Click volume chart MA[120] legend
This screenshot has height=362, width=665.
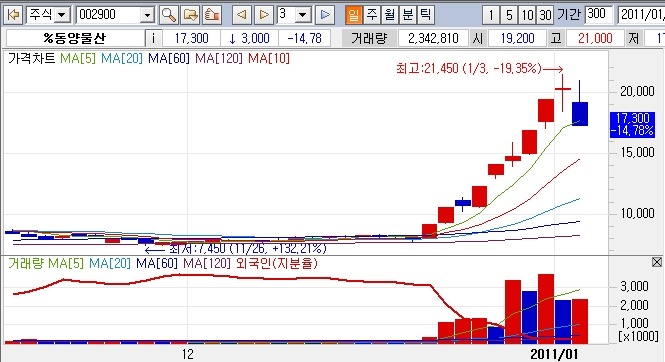207,263
